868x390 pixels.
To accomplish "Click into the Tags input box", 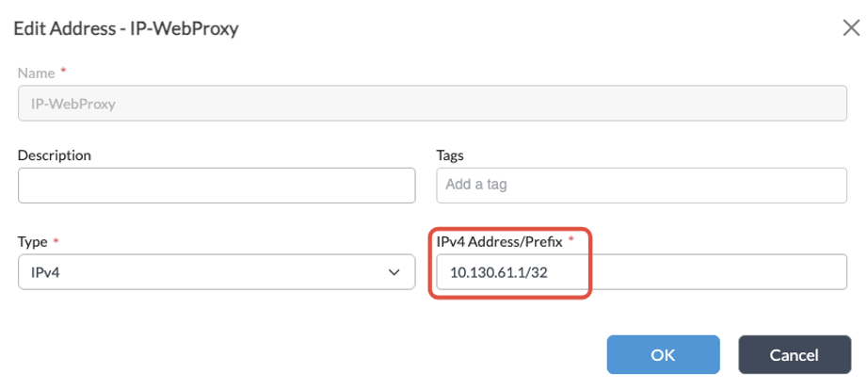I will (x=640, y=186).
